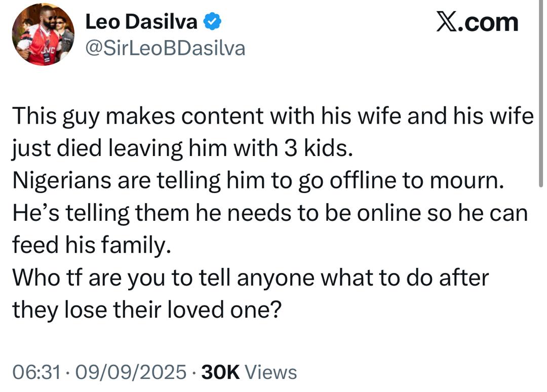Click the blue verified badge
Screen dimensions: 547x392
point(212,22)
